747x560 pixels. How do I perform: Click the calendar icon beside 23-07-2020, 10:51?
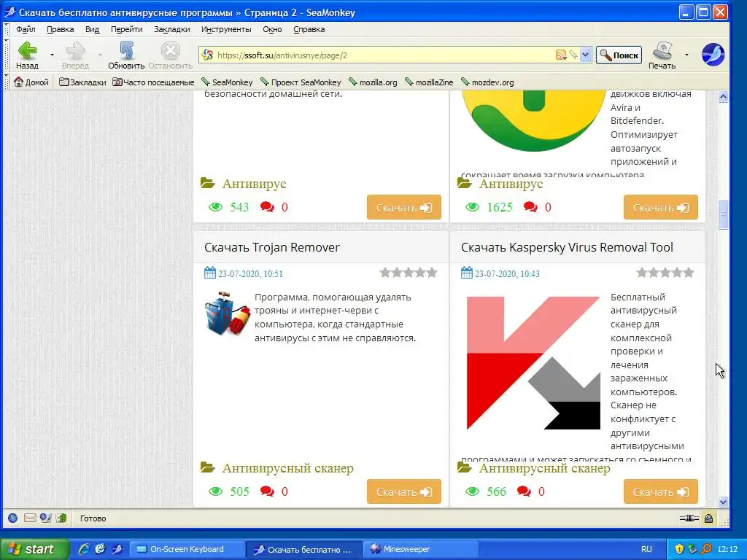(210, 273)
